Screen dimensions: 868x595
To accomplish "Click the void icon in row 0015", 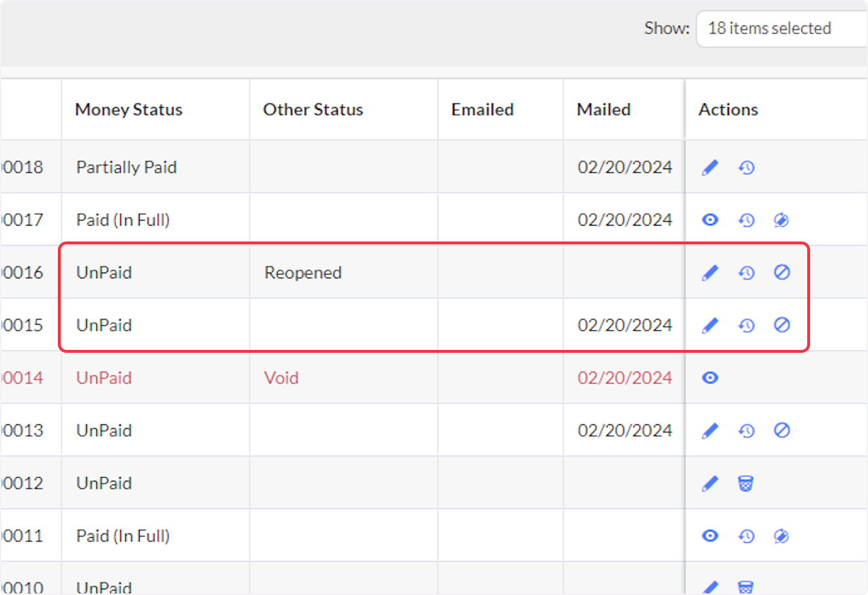I will click(x=781, y=325).
